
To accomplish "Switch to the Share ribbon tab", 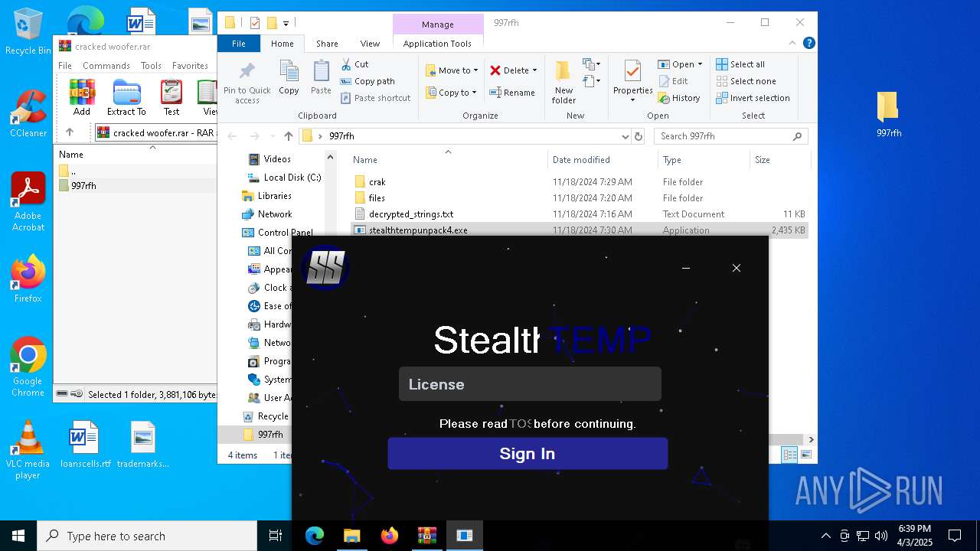I will [327, 44].
